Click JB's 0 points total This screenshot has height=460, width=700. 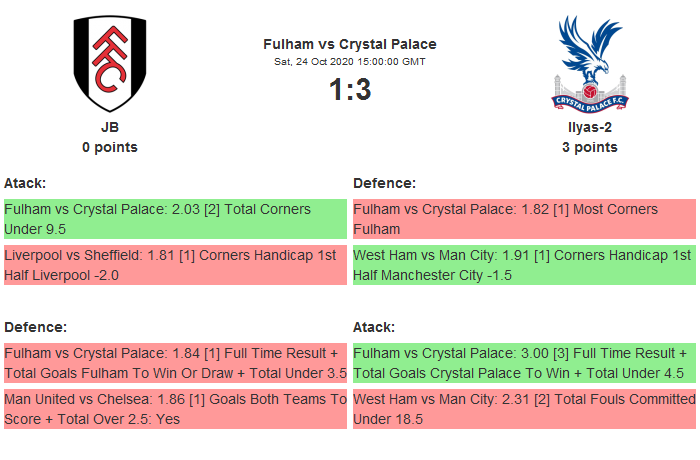tap(110, 147)
